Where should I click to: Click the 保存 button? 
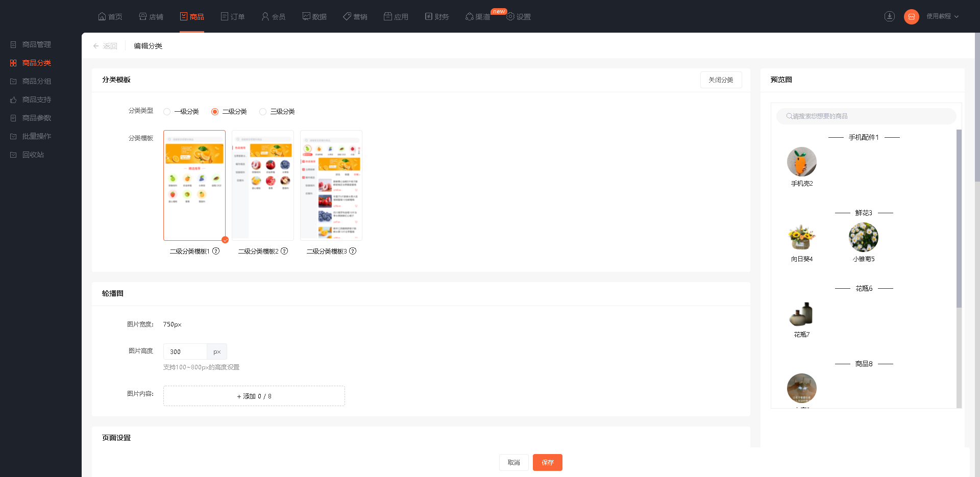(548, 462)
